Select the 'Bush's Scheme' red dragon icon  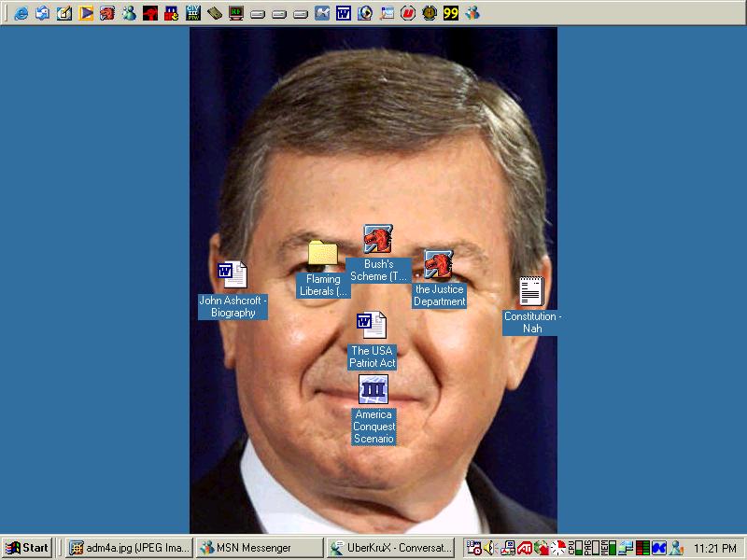tap(378, 239)
